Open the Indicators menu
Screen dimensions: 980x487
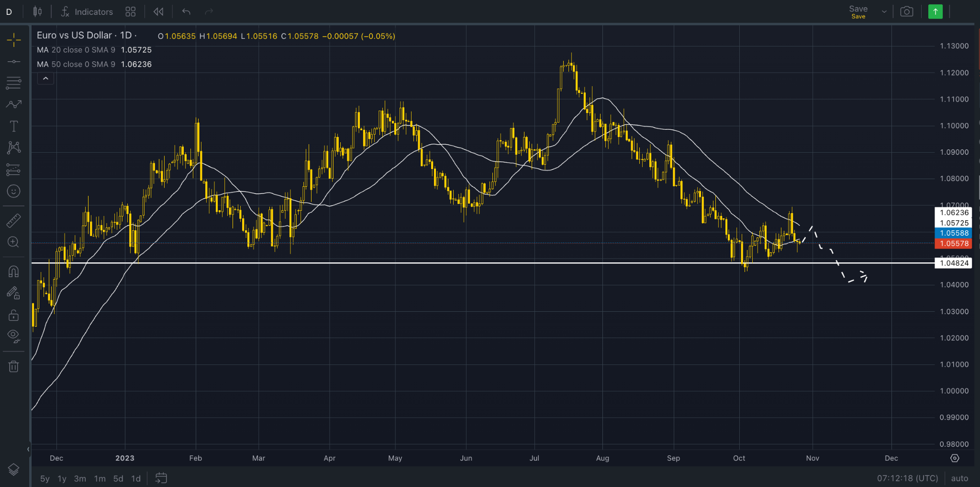87,11
